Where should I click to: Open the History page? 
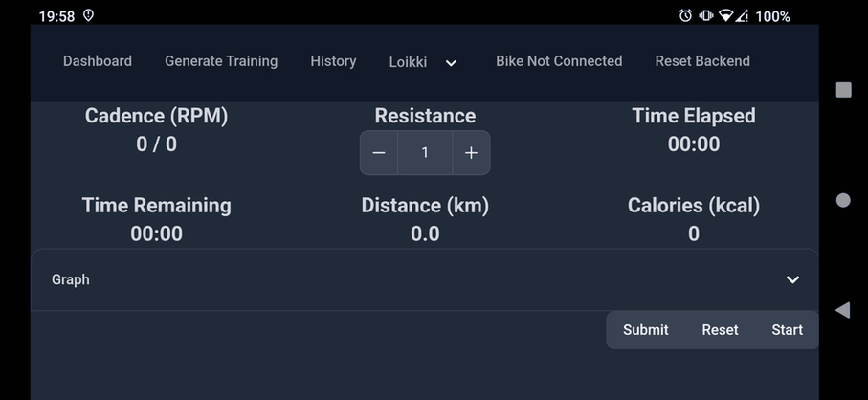[x=333, y=61]
